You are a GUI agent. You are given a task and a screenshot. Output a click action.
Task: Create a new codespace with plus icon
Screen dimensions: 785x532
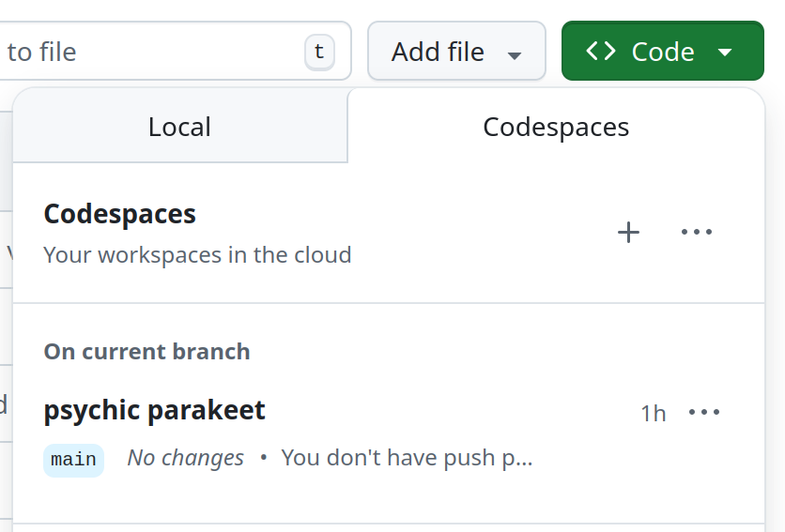pyautogui.click(x=628, y=232)
